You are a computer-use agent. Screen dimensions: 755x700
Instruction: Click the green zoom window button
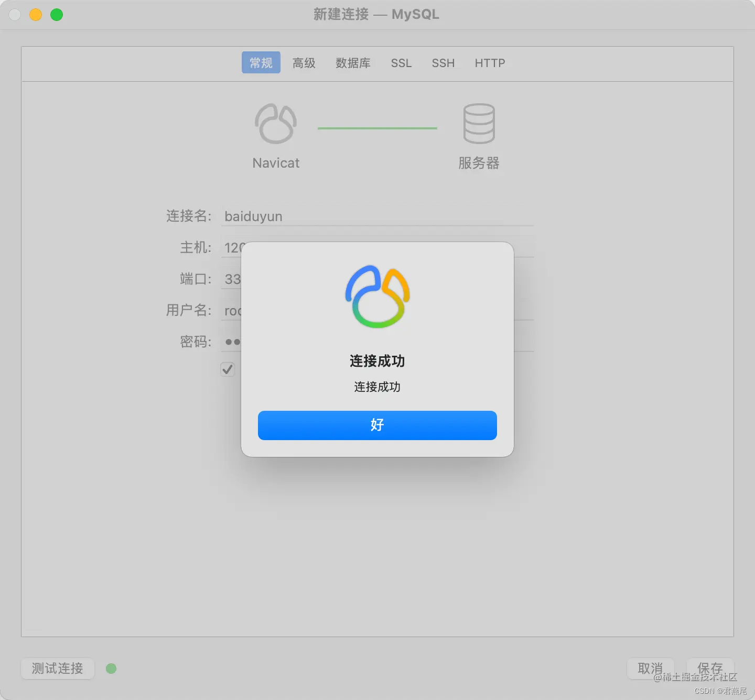57,15
